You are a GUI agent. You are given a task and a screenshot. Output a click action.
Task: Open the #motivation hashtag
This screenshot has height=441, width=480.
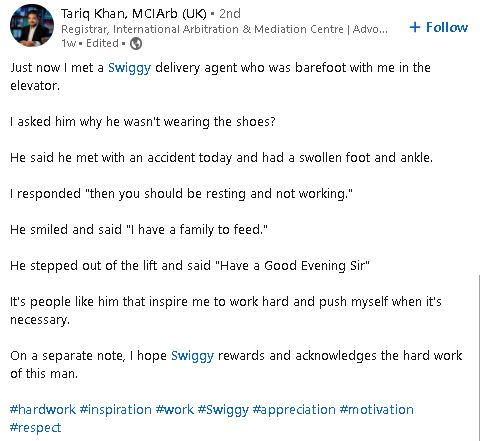click(x=377, y=409)
